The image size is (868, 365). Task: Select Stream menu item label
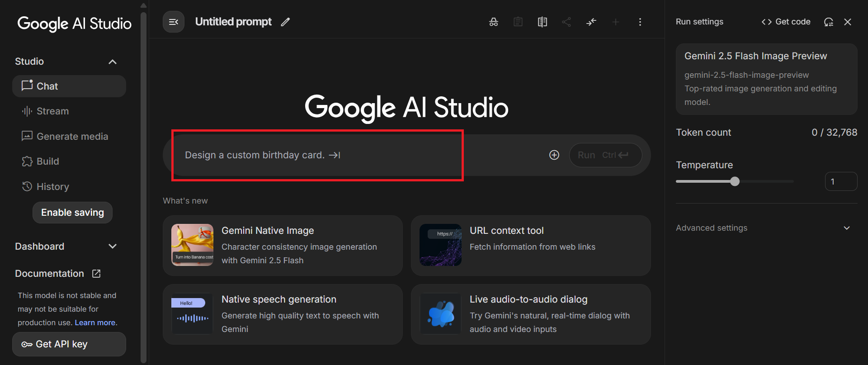(x=53, y=111)
